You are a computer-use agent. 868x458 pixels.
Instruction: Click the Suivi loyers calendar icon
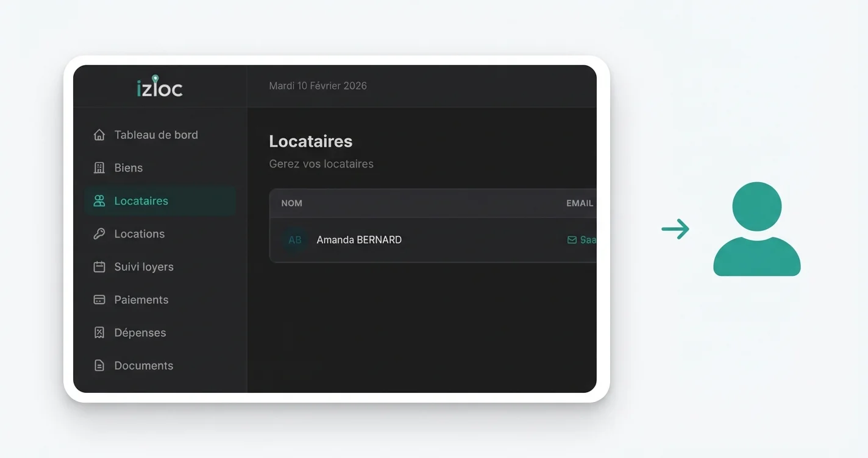[x=99, y=266]
